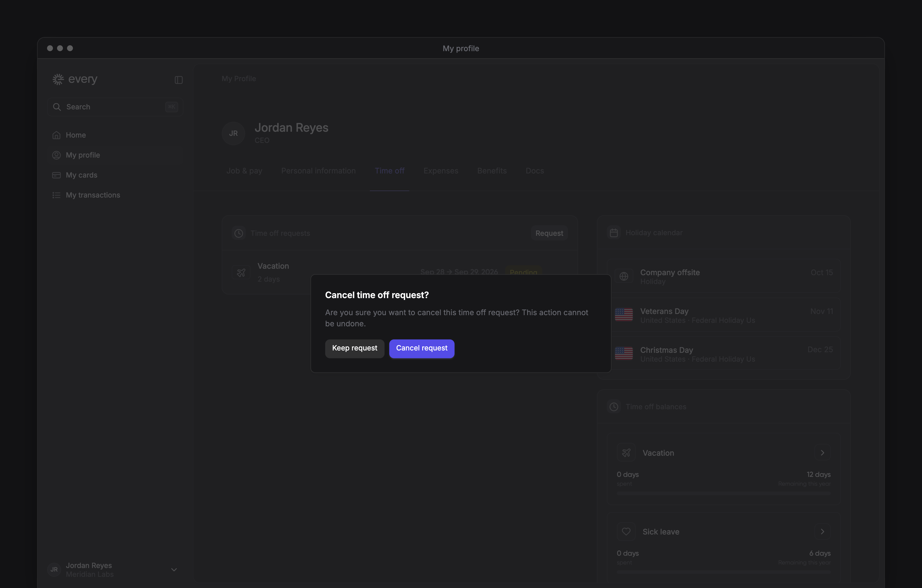Screen dimensions: 922x588
Task: Click the JR profile avatar beside Jordan Reyes
Action: point(233,133)
